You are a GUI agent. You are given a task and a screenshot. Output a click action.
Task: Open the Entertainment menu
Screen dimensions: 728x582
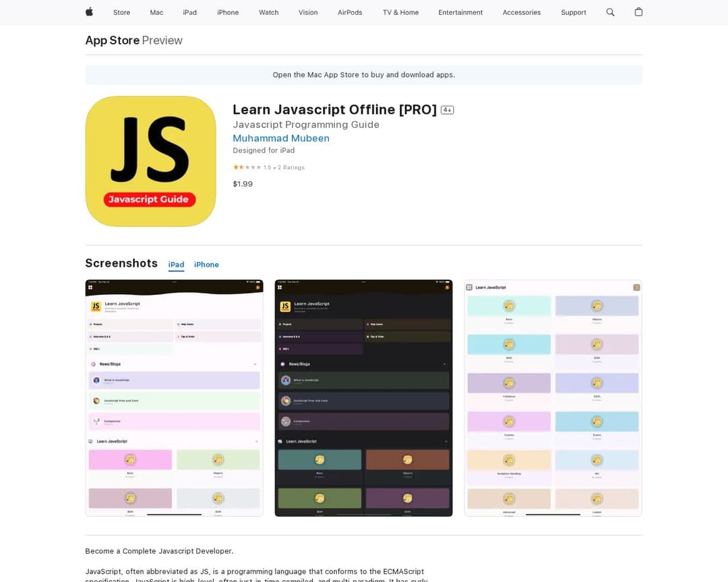coord(460,13)
